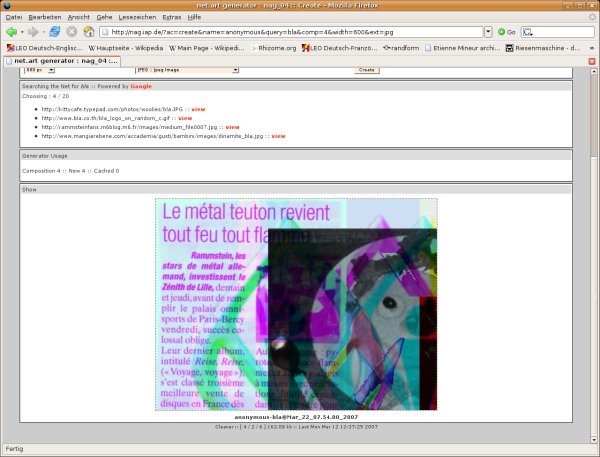Go to the Home page icon
This screenshot has width=600, height=457.
point(89,32)
